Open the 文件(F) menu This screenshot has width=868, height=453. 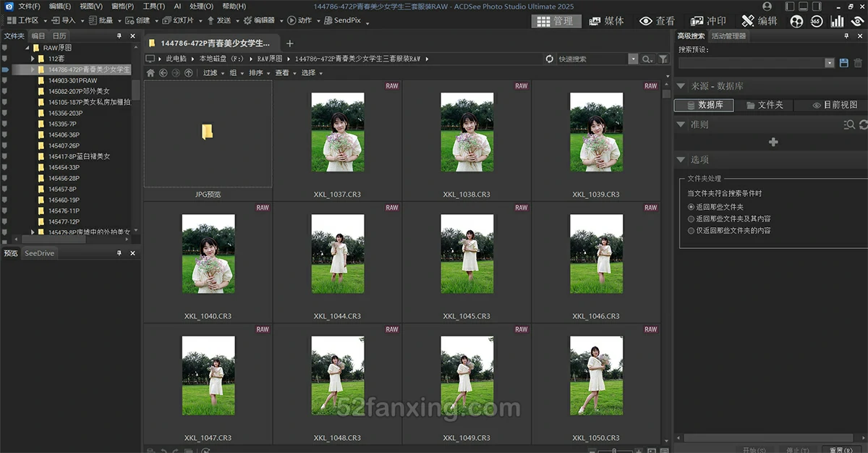point(29,6)
